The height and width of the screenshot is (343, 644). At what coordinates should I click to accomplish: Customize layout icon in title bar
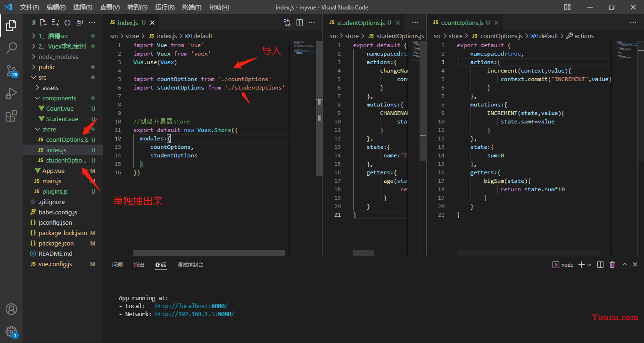click(567, 7)
